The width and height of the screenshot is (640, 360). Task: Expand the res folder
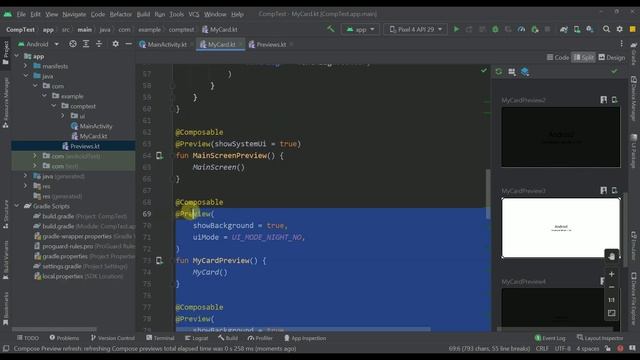[25, 186]
